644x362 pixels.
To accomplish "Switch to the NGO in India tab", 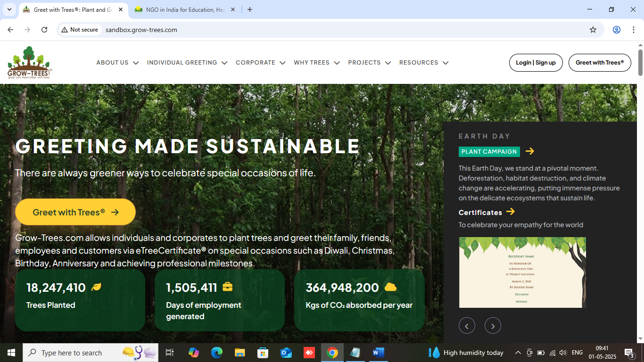I will click(x=184, y=9).
